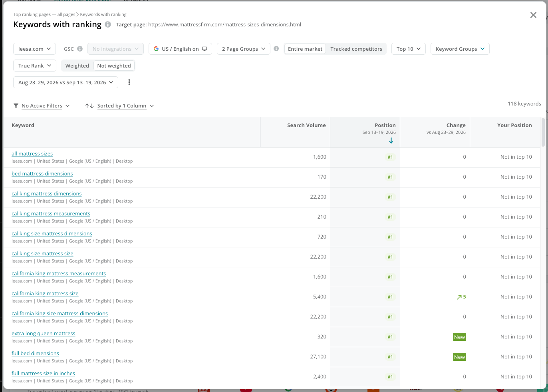Click the target page URL text
Screen dimensions: 548x392
(224, 25)
